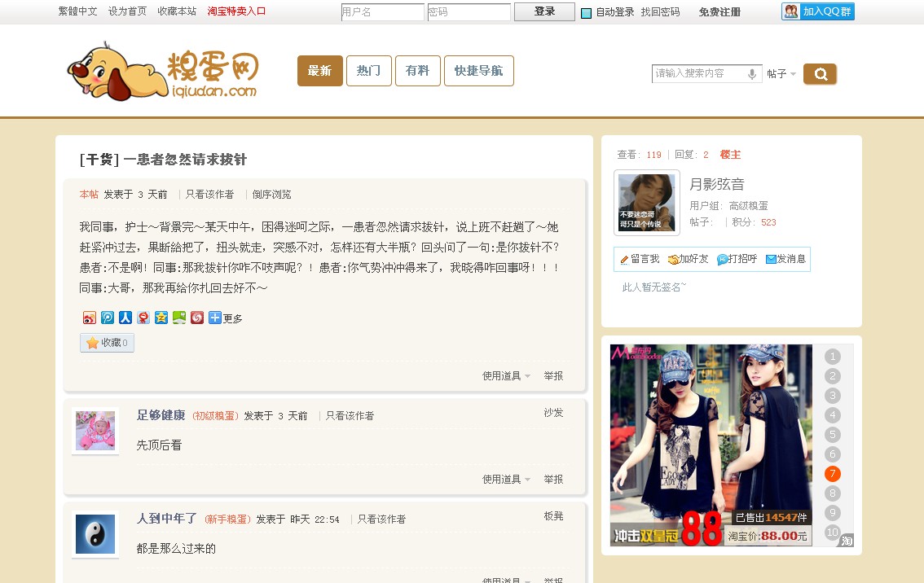
Task: Click the magnifier search button
Action: pyautogui.click(x=821, y=74)
